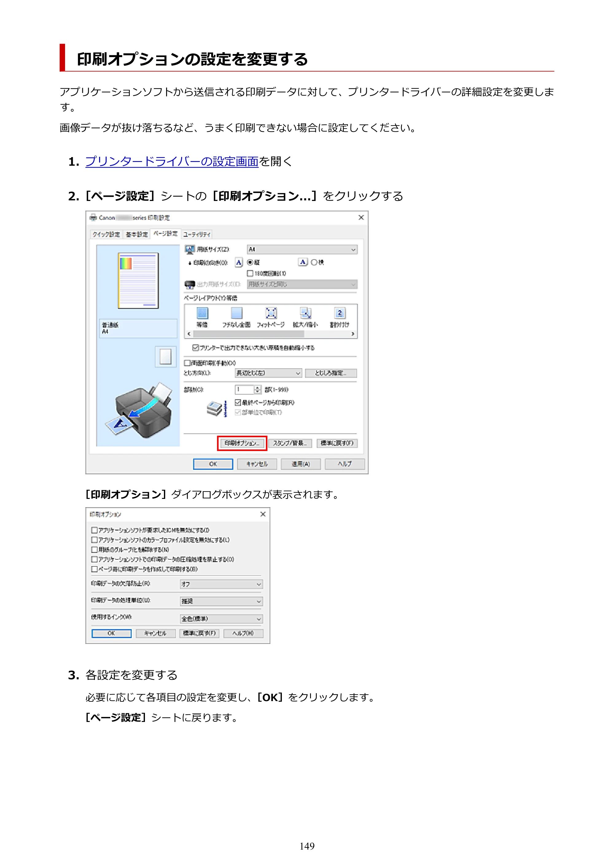Open 印刷データの処理単位 dropdown showing 推奨

tap(221, 601)
